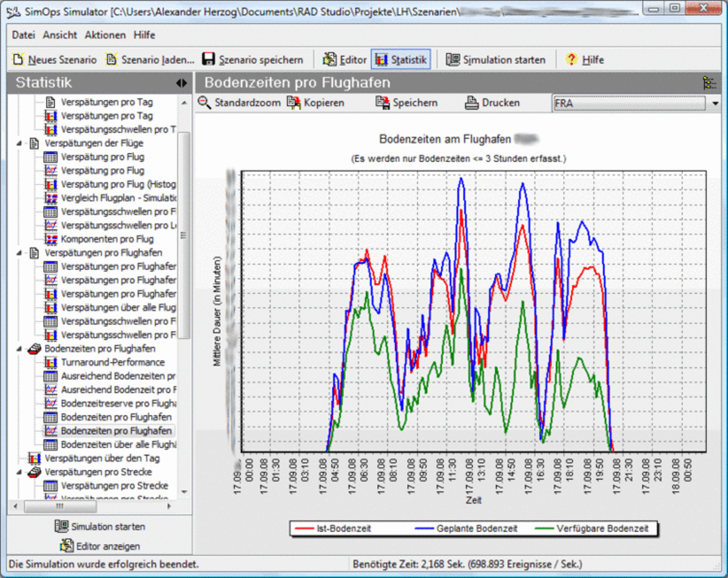
Task: Open the Datei menu
Action: 23,35
